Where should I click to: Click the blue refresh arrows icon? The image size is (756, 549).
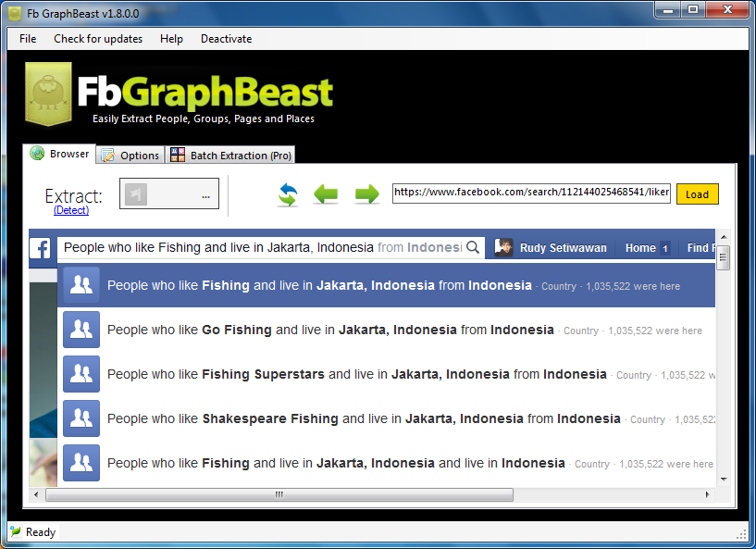tap(288, 195)
